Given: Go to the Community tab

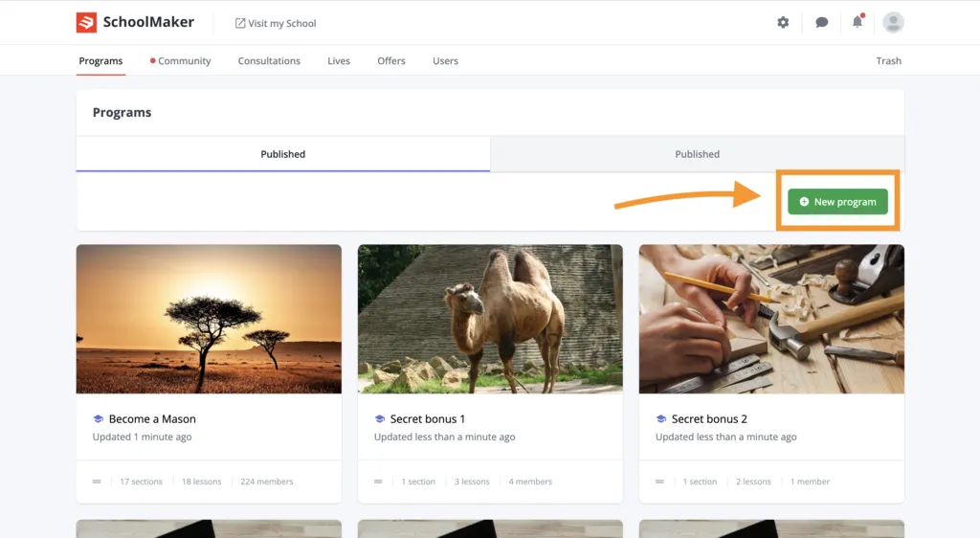Looking at the screenshot, I should (180, 60).
